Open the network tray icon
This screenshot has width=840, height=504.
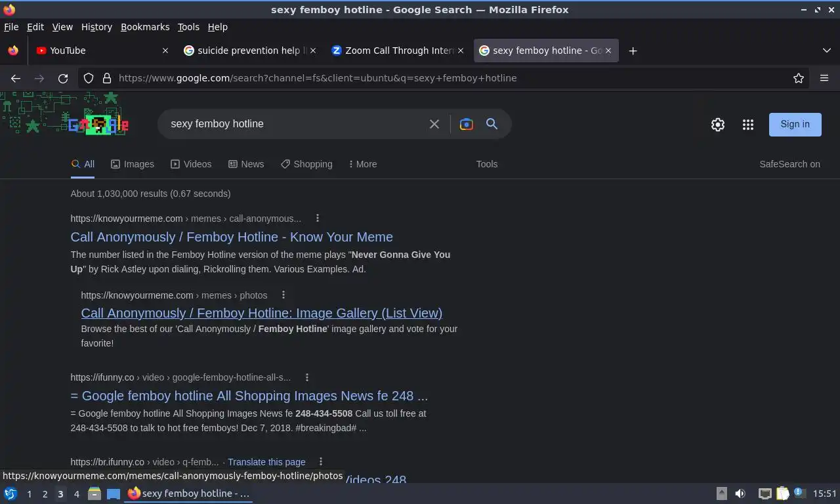(765, 493)
